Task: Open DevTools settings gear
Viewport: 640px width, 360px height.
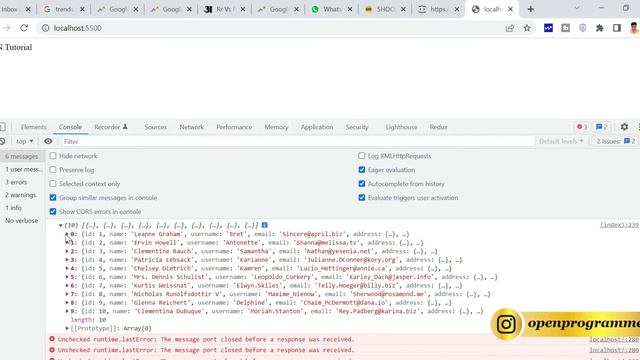Action: point(624,127)
